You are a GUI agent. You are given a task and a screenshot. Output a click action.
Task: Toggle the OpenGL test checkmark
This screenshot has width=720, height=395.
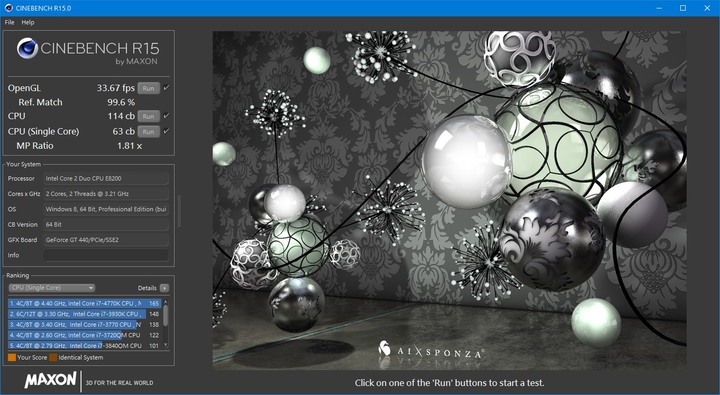pos(166,88)
